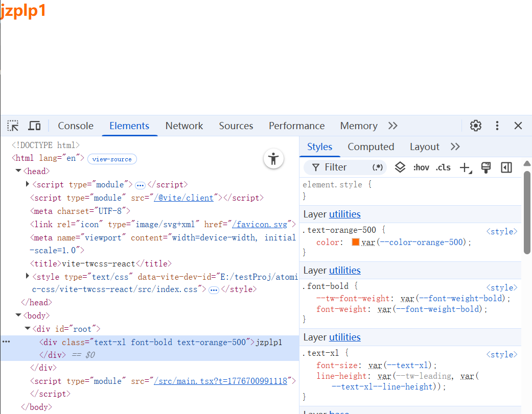The height and width of the screenshot is (414, 532).
Task: Open the Layout pane tab
Action: pos(425,147)
